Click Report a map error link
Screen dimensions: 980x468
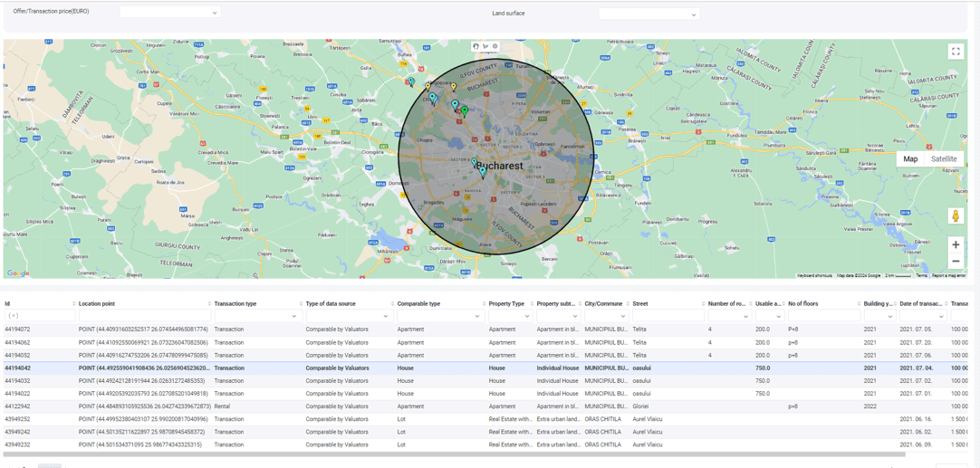pos(948,275)
